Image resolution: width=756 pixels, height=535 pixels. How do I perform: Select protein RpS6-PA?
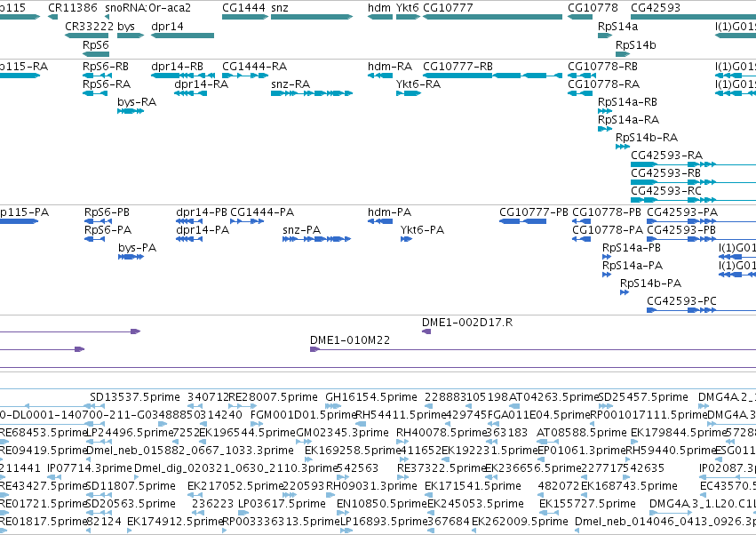[94, 239]
